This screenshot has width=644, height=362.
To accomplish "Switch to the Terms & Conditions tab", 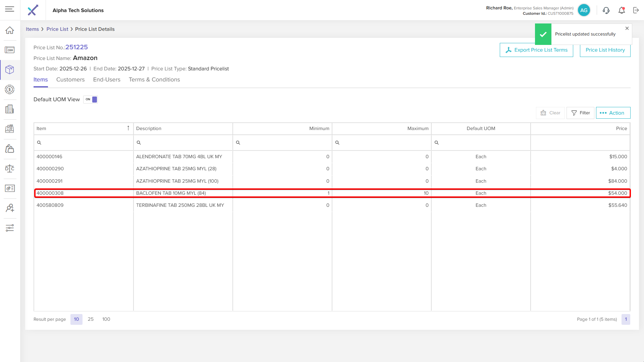I will [x=154, y=80].
